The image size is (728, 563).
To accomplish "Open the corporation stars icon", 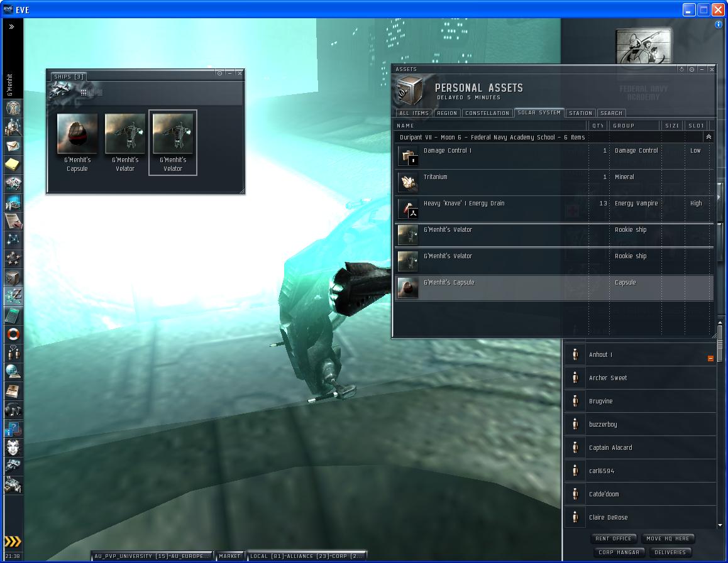I will point(13,258).
